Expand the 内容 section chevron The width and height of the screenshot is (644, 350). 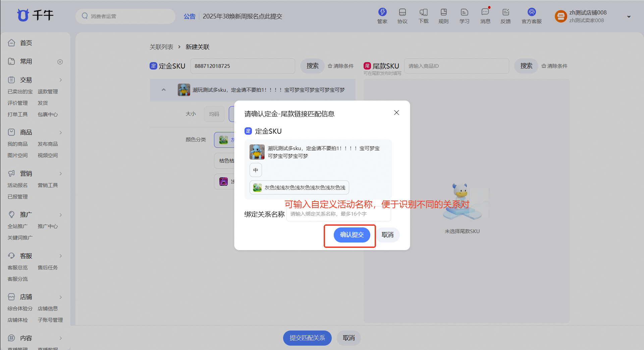[61, 338]
